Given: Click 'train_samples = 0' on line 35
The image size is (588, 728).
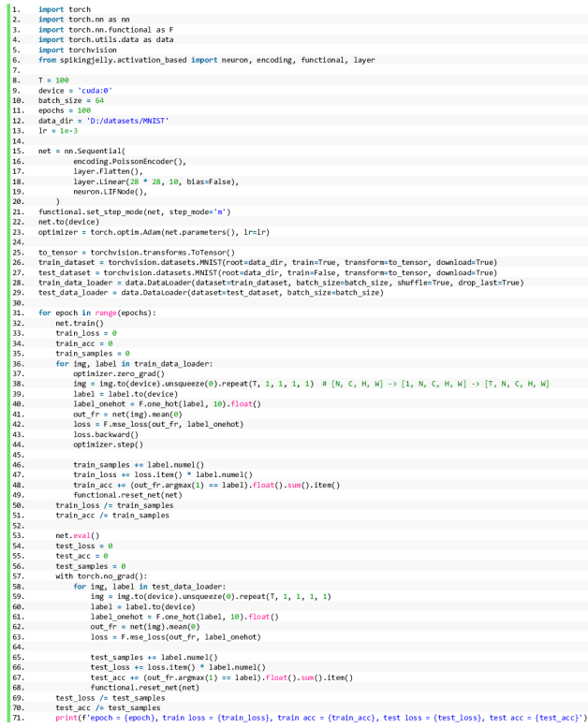Looking at the screenshot, I should [x=93, y=354].
